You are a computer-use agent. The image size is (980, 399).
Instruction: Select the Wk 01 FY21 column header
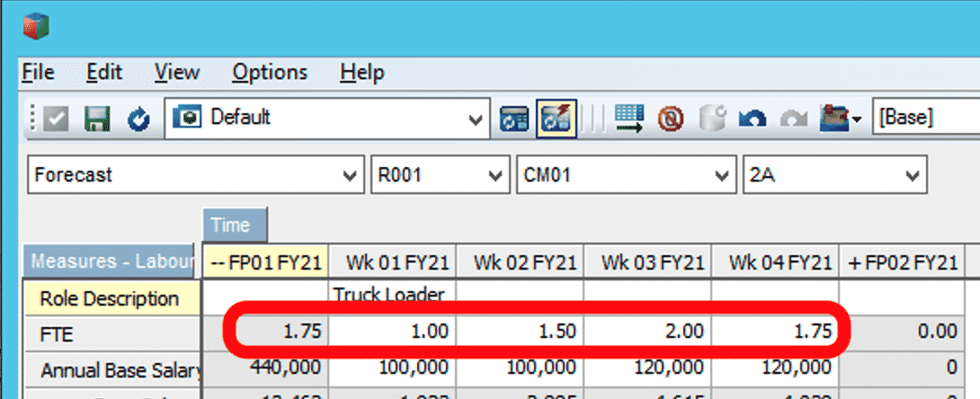tap(392, 262)
